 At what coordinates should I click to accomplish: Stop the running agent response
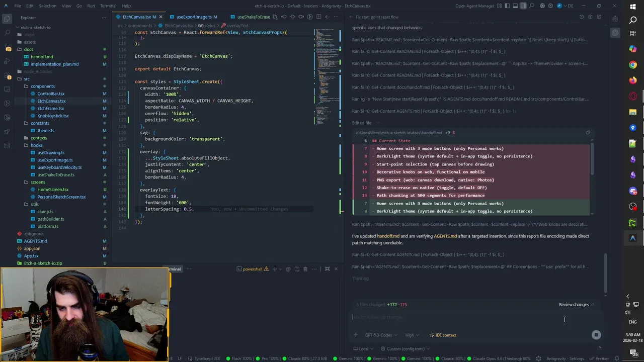tap(596, 335)
